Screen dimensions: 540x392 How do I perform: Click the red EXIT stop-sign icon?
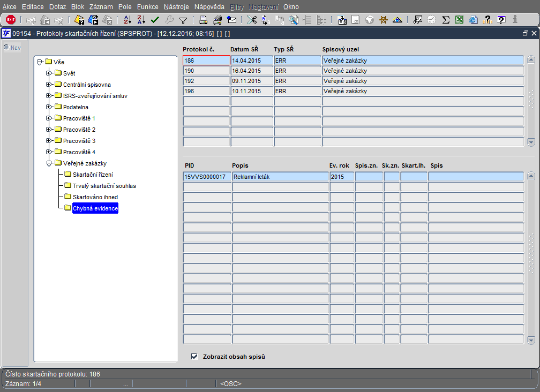point(11,20)
